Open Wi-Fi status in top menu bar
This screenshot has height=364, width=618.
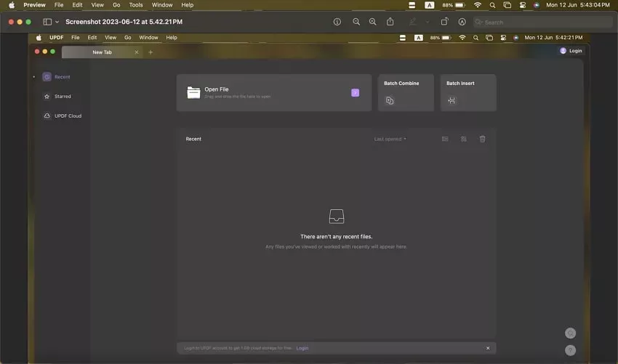click(477, 5)
